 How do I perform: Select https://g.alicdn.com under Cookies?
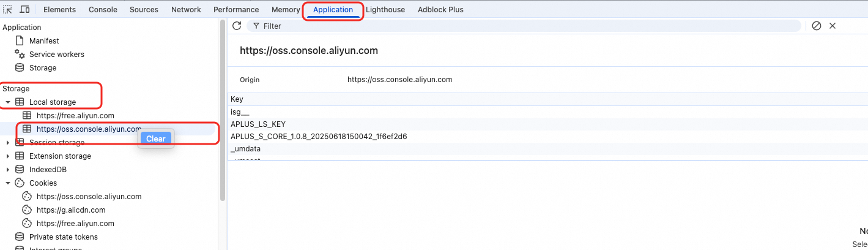click(71, 210)
